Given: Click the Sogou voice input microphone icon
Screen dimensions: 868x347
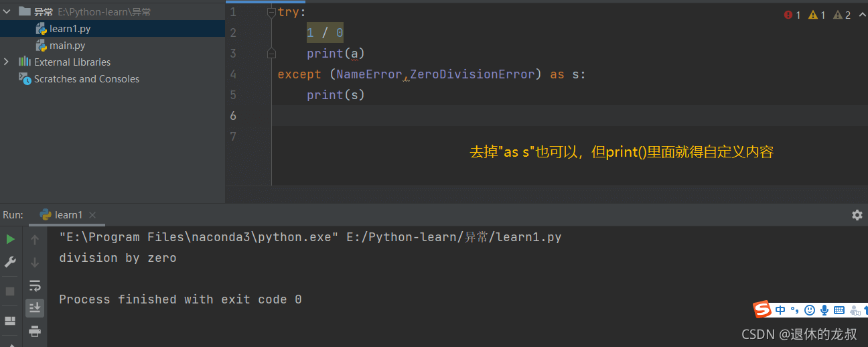Looking at the screenshot, I should point(824,310).
